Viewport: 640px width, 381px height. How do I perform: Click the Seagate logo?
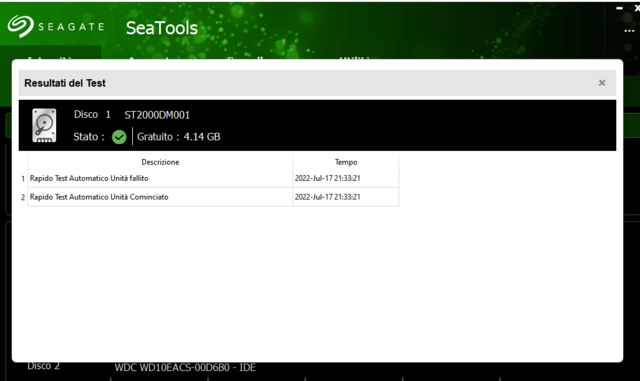coord(56,27)
